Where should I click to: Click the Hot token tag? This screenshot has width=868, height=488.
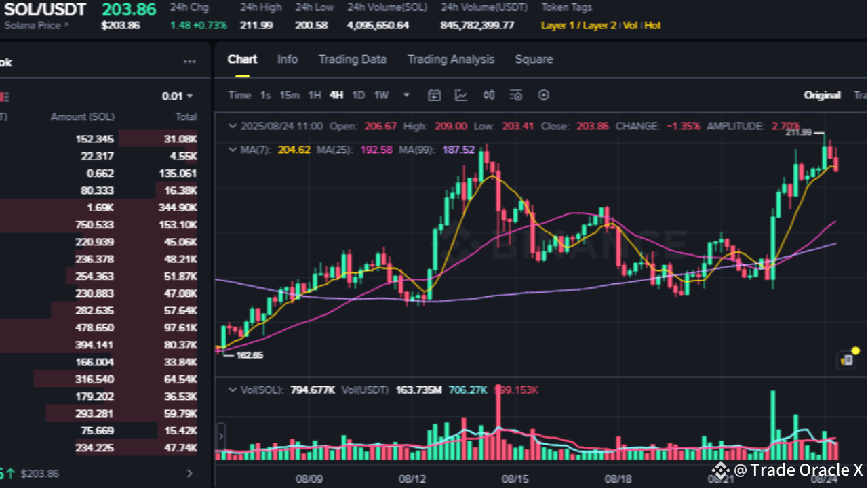[x=652, y=26]
